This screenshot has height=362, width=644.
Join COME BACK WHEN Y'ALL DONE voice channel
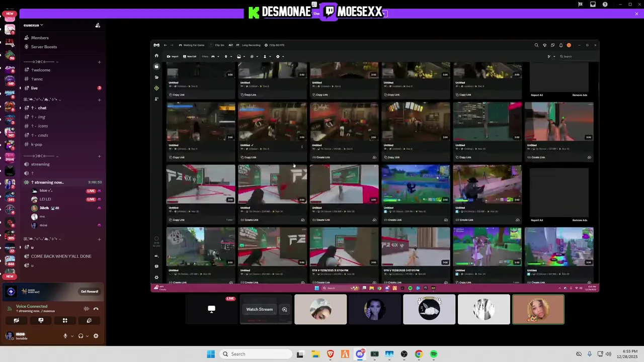point(61,256)
